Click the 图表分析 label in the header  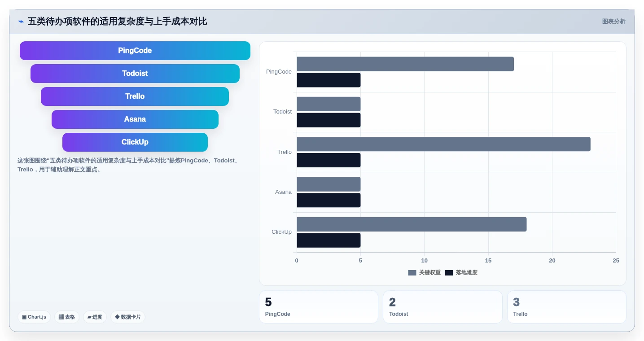613,22
